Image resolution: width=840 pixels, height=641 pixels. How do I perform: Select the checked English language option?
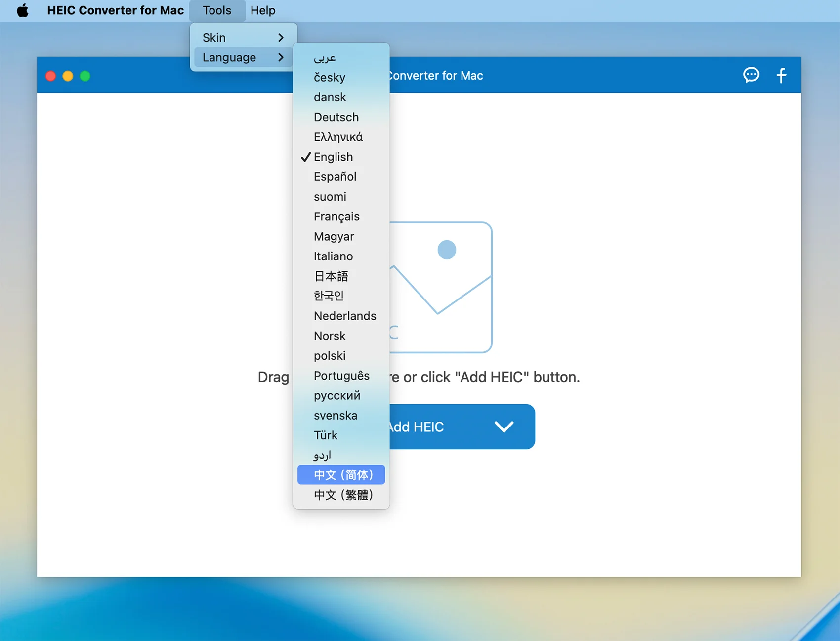333,157
